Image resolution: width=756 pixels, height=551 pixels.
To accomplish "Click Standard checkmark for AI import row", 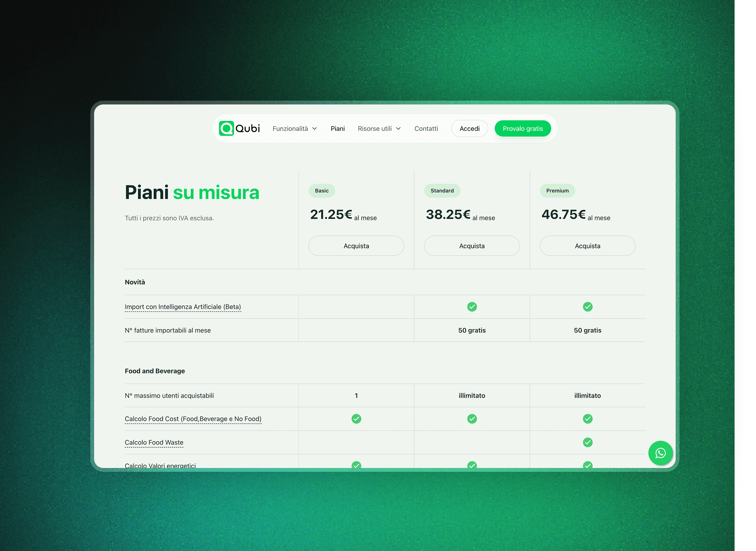I will pyautogui.click(x=472, y=307).
